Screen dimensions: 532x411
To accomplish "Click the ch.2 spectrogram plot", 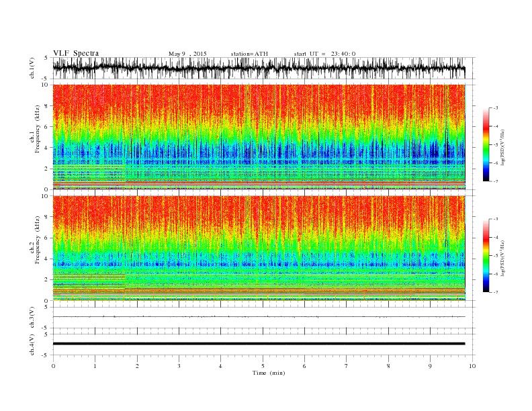I will [x=259, y=248].
